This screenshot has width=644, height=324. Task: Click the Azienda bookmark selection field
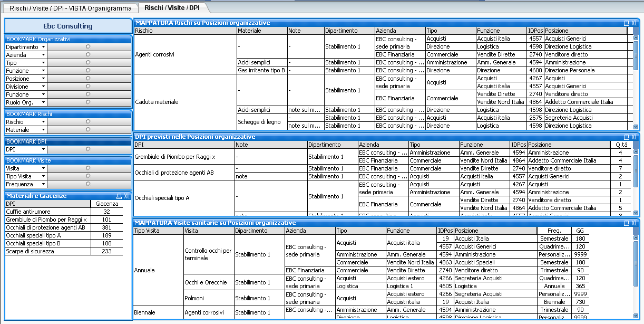pyautogui.click(x=89, y=55)
